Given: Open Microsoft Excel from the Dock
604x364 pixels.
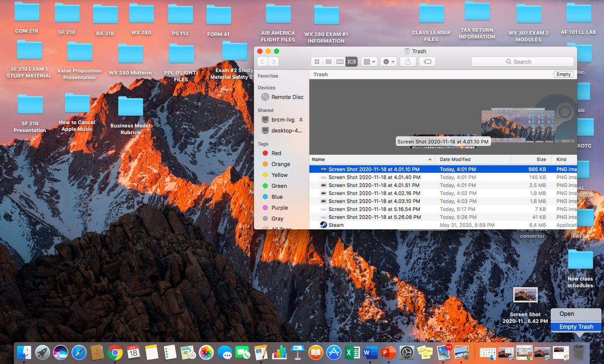Looking at the screenshot, I should (352, 352).
